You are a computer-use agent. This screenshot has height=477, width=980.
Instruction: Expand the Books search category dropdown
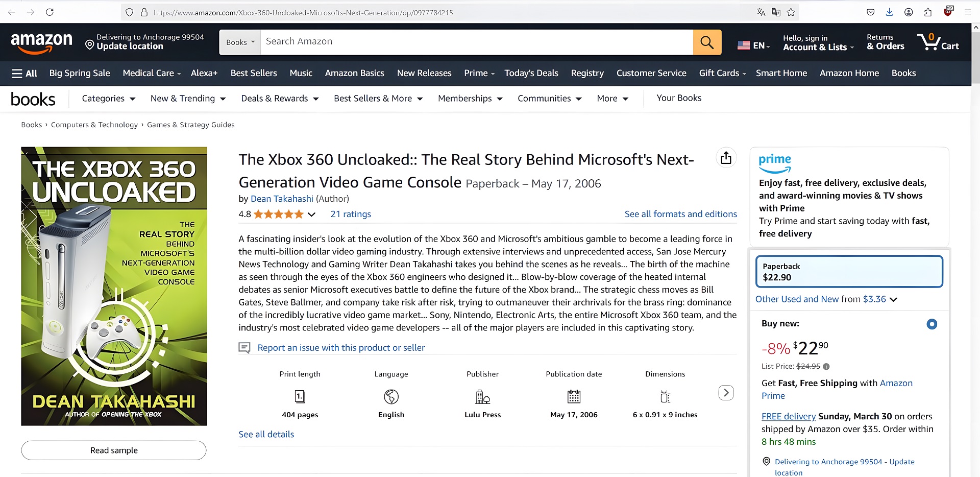pos(240,42)
